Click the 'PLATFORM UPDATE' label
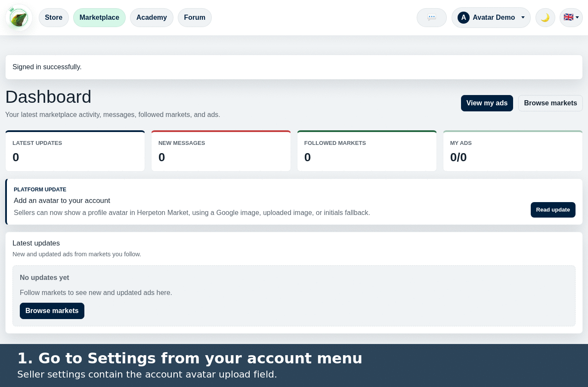588x387 pixels. (40, 190)
